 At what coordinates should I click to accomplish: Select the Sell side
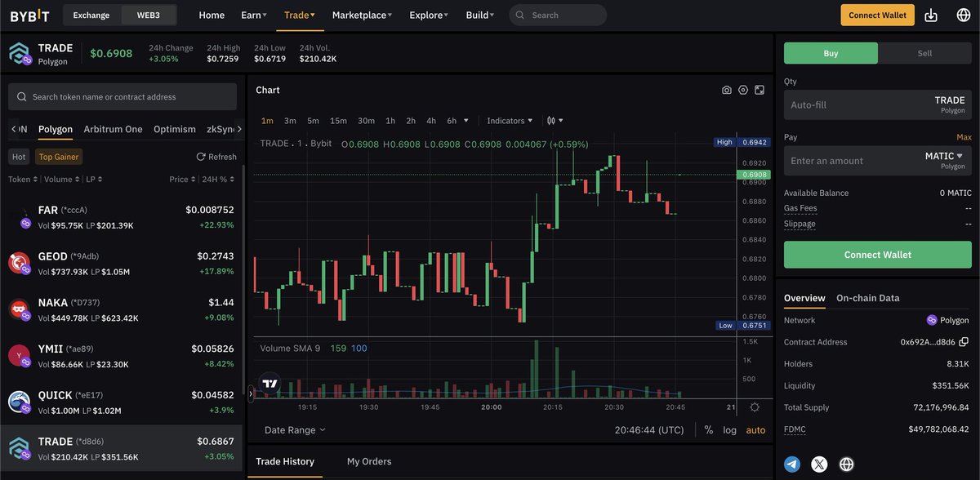(924, 53)
